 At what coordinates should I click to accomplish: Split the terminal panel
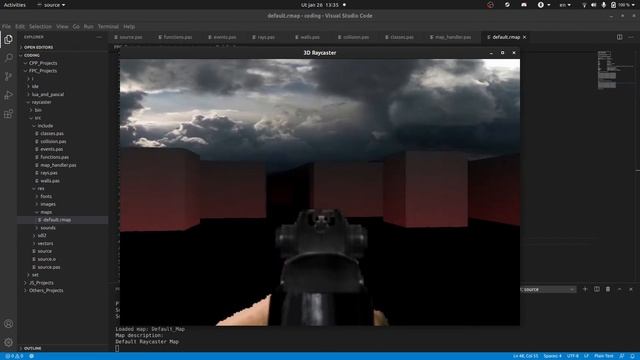tap(597, 289)
